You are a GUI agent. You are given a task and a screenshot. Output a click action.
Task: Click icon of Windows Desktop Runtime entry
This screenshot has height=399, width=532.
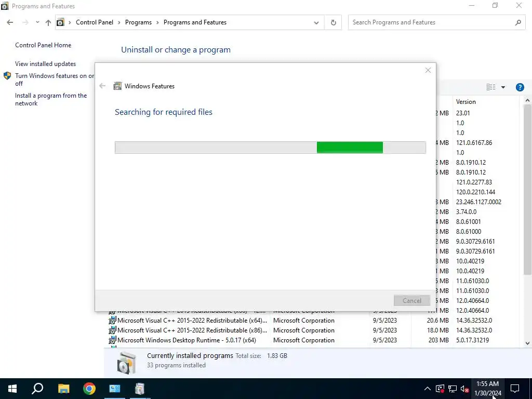pos(112,340)
